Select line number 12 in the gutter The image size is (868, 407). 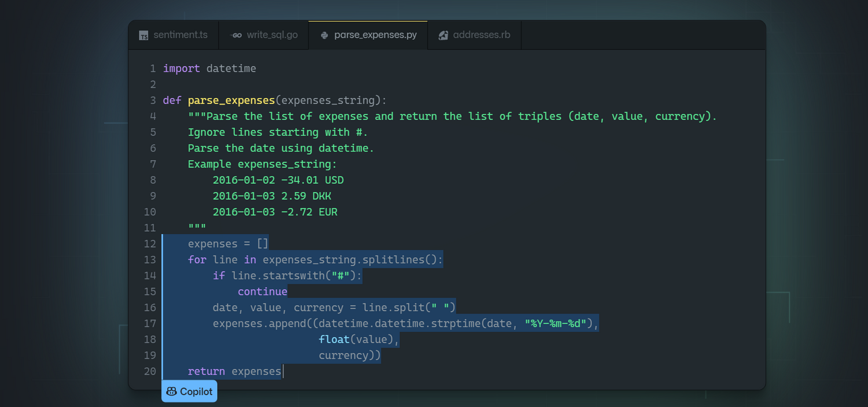pyautogui.click(x=150, y=244)
